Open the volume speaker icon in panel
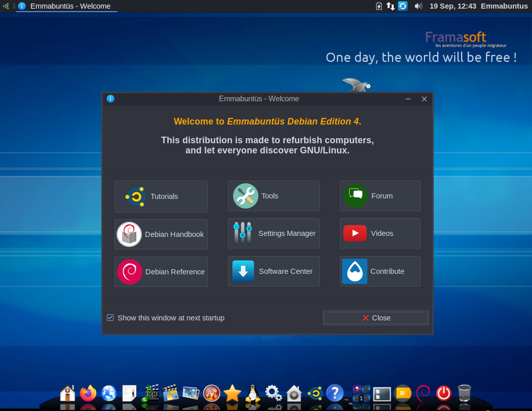 [x=419, y=6]
